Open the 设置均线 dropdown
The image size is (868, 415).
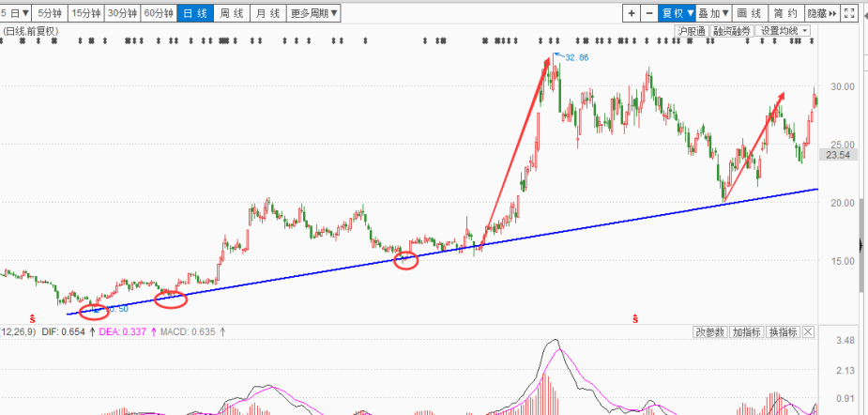784,31
